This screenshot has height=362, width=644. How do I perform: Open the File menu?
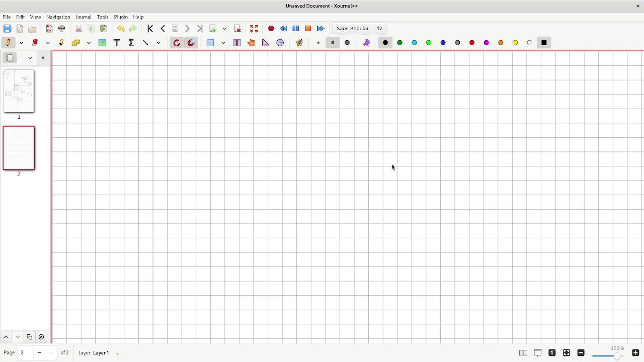click(7, 17)
